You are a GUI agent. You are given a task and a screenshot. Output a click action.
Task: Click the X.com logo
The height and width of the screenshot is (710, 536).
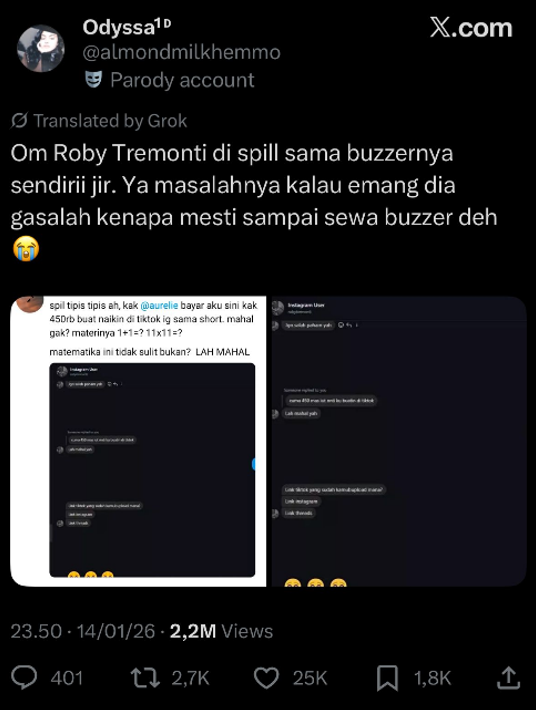click(471, 28)
